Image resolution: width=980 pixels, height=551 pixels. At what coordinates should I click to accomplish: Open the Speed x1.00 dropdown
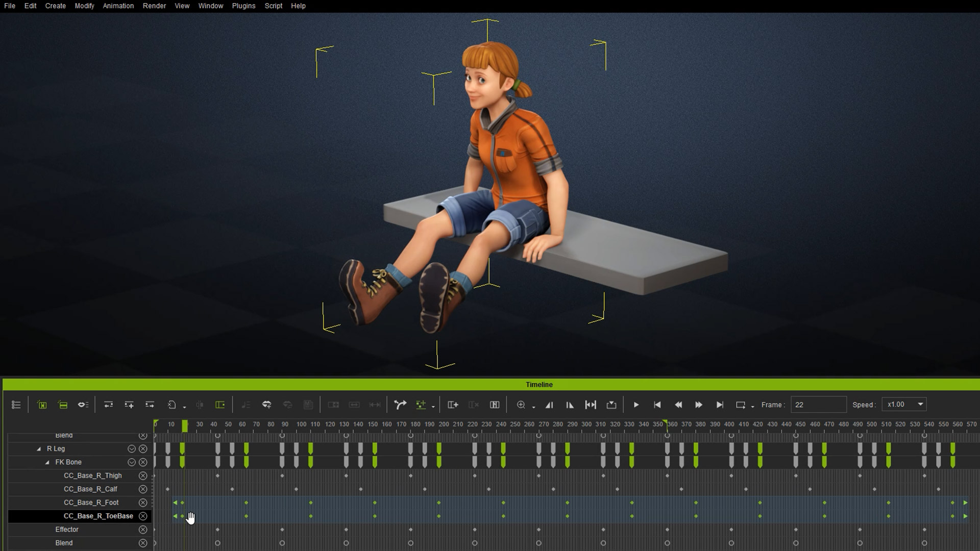[x=904, y=405]
